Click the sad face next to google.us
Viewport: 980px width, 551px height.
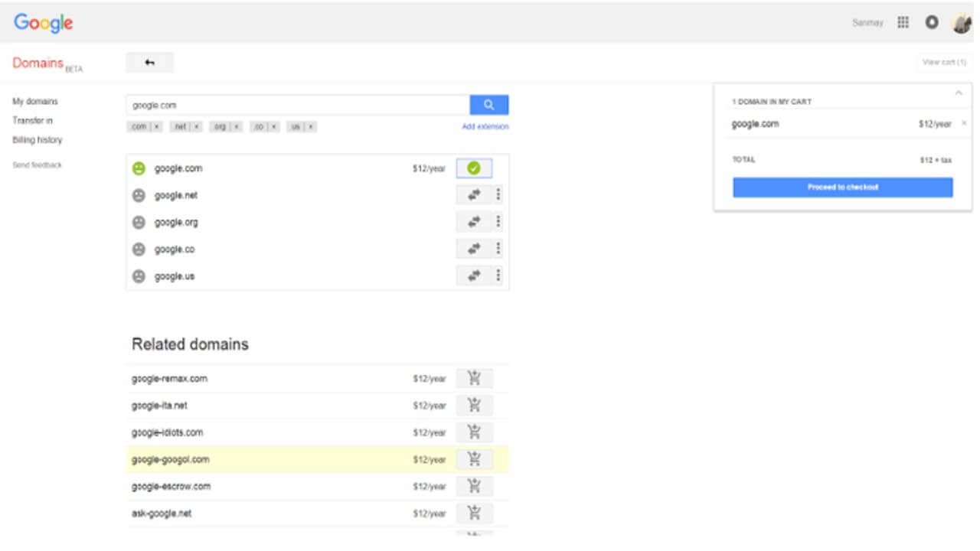(139, 275)
